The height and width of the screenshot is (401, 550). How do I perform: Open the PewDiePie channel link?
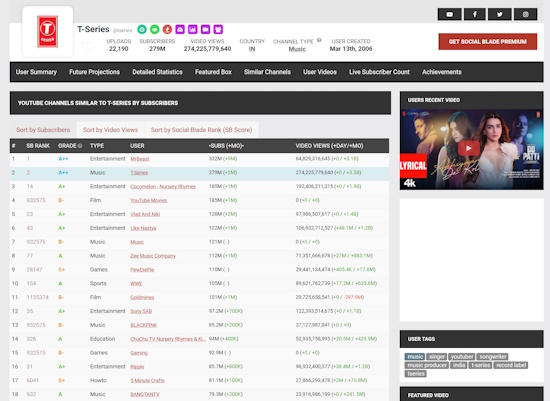[142, 270]
